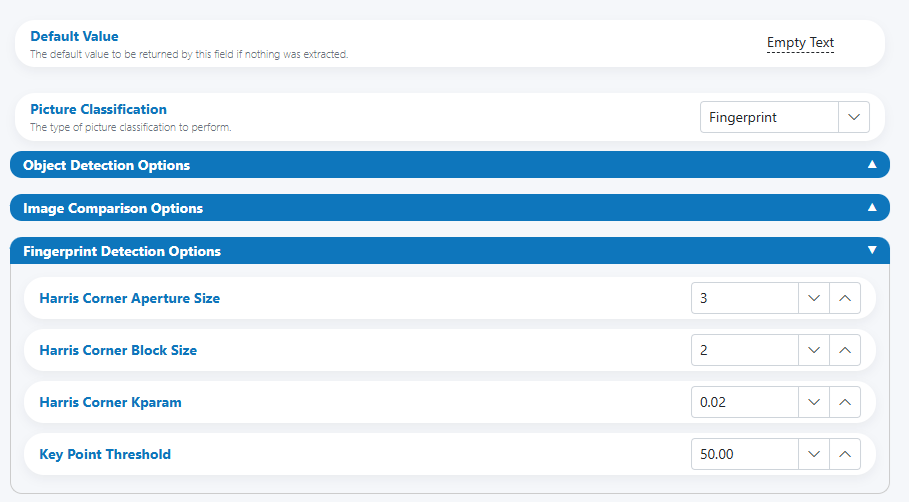Click the Harris Corner Kparam input field
The image size is (909, 502).
point(745,402)
